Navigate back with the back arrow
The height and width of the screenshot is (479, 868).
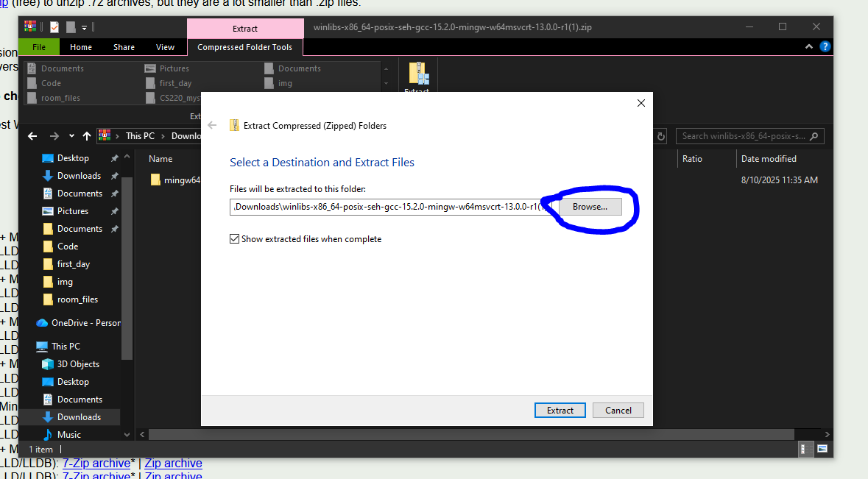tap(31, 135)
